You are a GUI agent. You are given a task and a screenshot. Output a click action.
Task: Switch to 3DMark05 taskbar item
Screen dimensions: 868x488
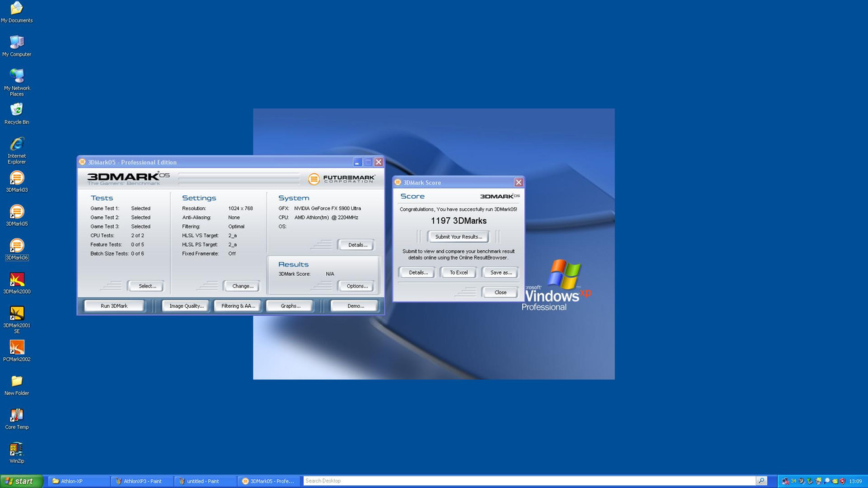[x=270, y=481]
